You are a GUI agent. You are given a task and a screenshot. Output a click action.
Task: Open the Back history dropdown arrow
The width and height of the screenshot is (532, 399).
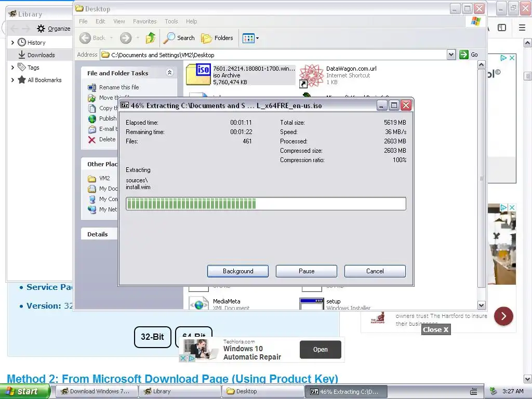111,38
